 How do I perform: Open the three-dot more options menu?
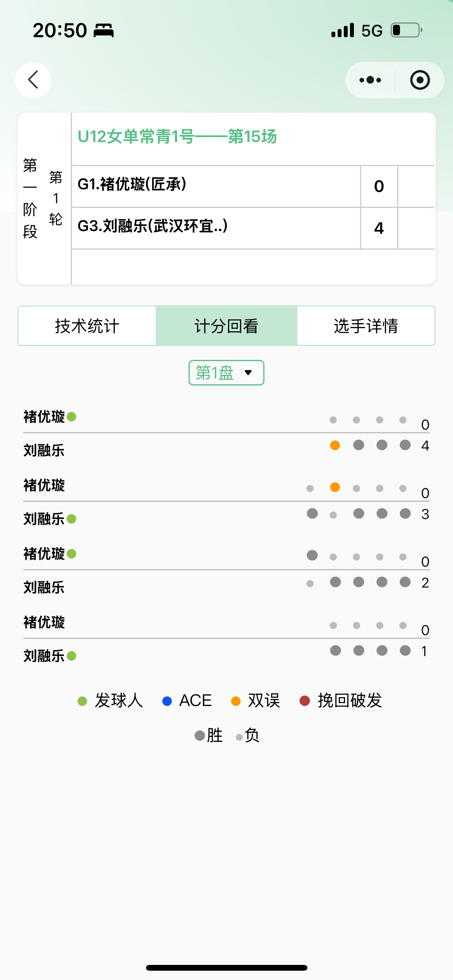tap(370, 80)
